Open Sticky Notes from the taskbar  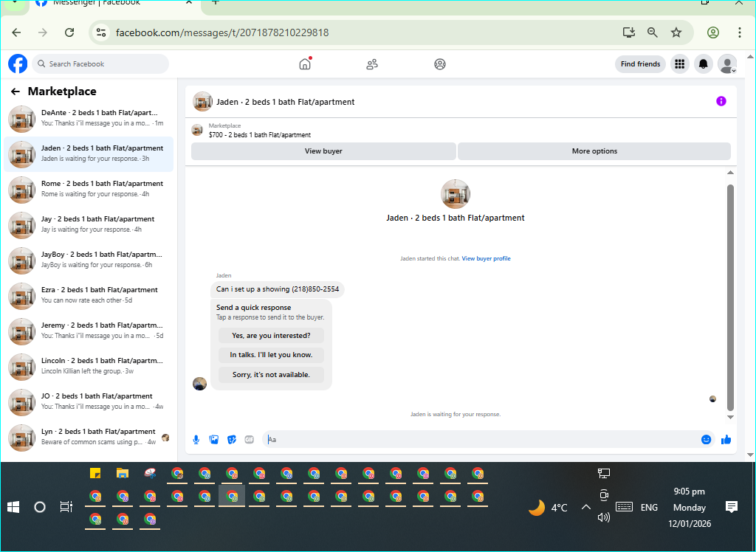[x=95, y=474]
